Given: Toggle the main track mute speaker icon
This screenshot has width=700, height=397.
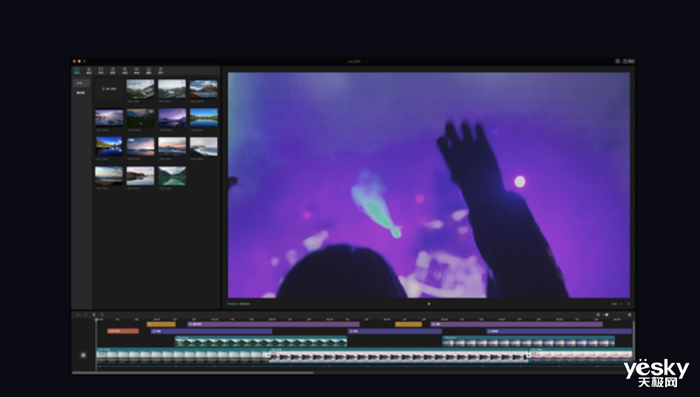Looking at the screenshot, I should click(83, 355).
